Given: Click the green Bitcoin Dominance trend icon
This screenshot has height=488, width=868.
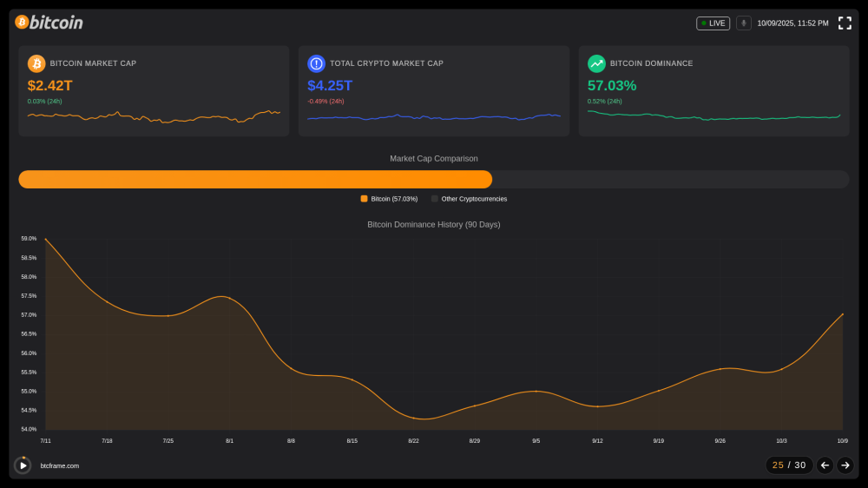Looking at the screenshot, I should pyautogui.click(x=596, y=63).
